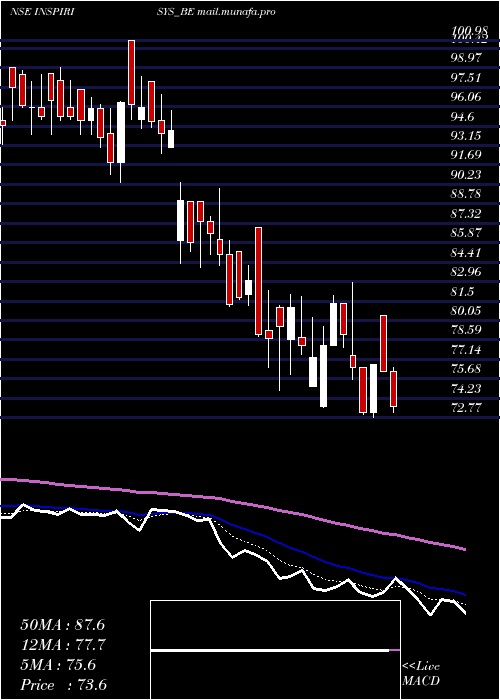This screenshot has width=500, height=700.
Task: Click the NSE INSPIRI ticker title
Action: (42, 12)
